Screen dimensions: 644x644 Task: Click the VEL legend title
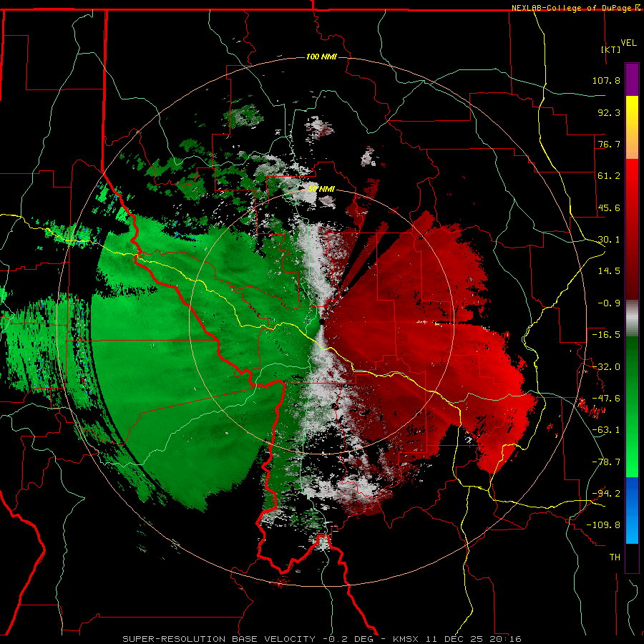(x=628, y=43)
